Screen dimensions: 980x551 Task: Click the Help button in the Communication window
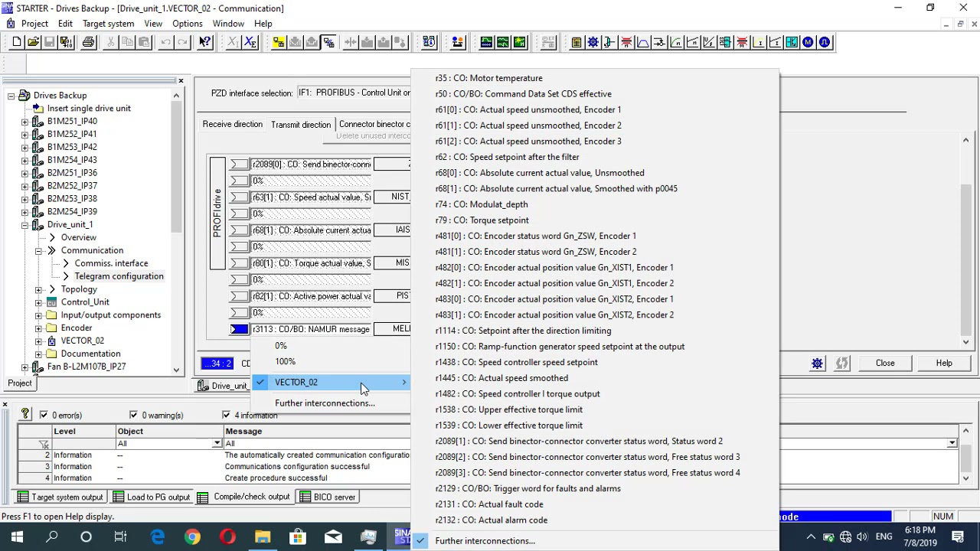[944, 364]
